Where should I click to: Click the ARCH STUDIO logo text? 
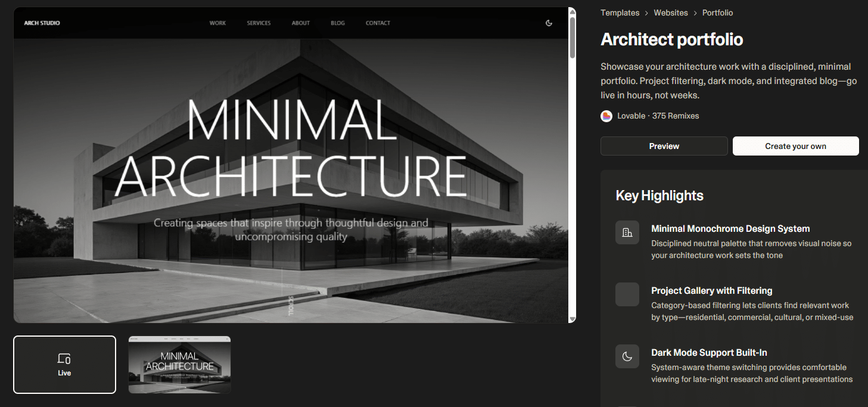pyautogui.click(x=42, y=23)
